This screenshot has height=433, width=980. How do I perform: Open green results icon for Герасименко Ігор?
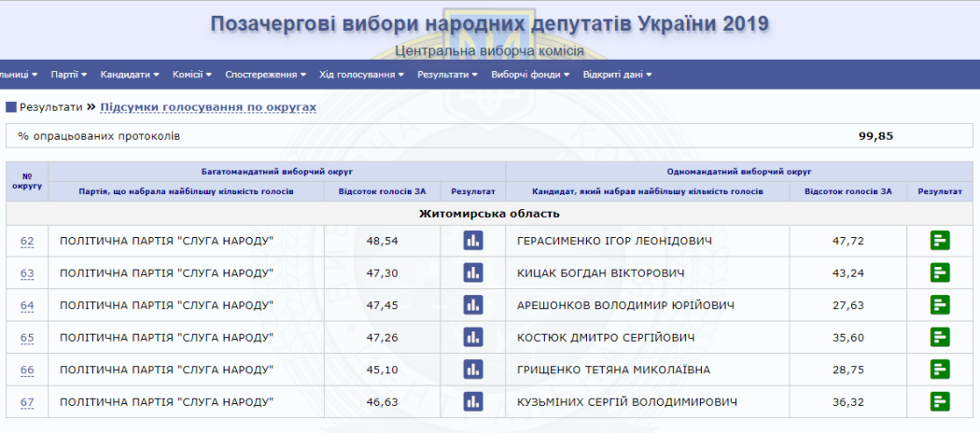(x=940, y=241)
